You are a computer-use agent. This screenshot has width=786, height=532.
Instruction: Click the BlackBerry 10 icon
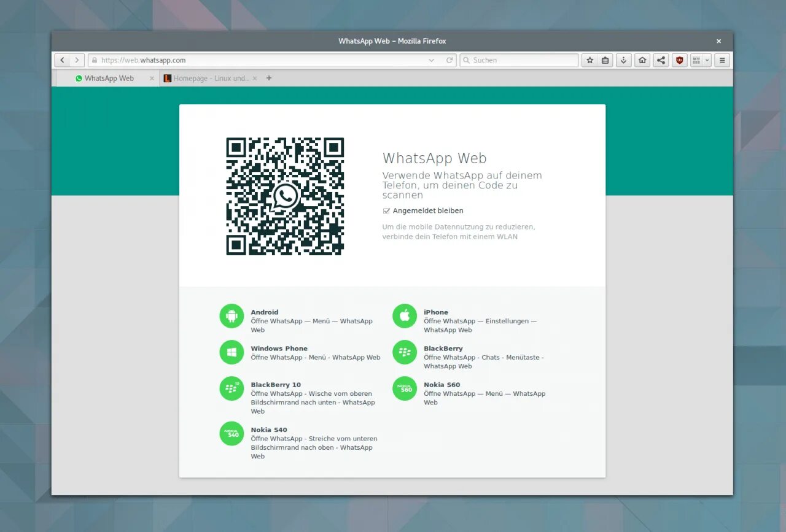[232, 388]
